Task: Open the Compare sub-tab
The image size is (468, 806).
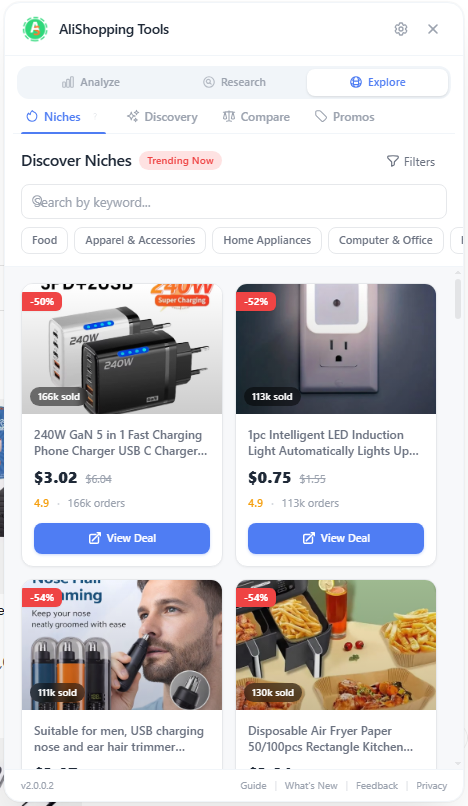Action: tap(256, 117)
